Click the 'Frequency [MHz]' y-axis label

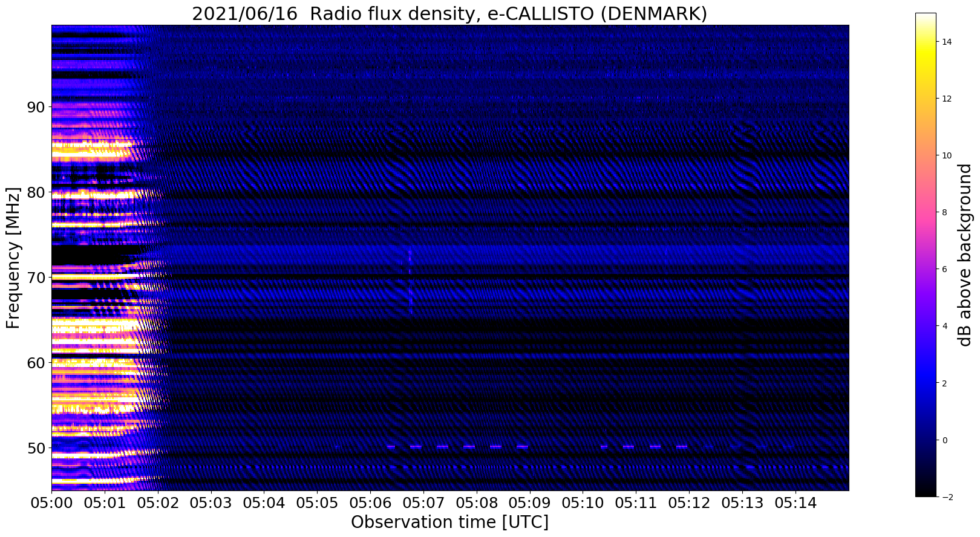(13, 258)
